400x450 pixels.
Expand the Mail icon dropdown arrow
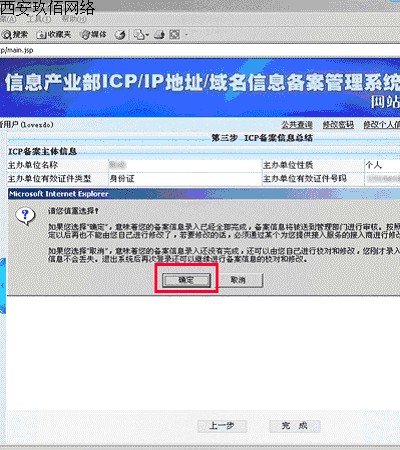[x=147, y=35]
